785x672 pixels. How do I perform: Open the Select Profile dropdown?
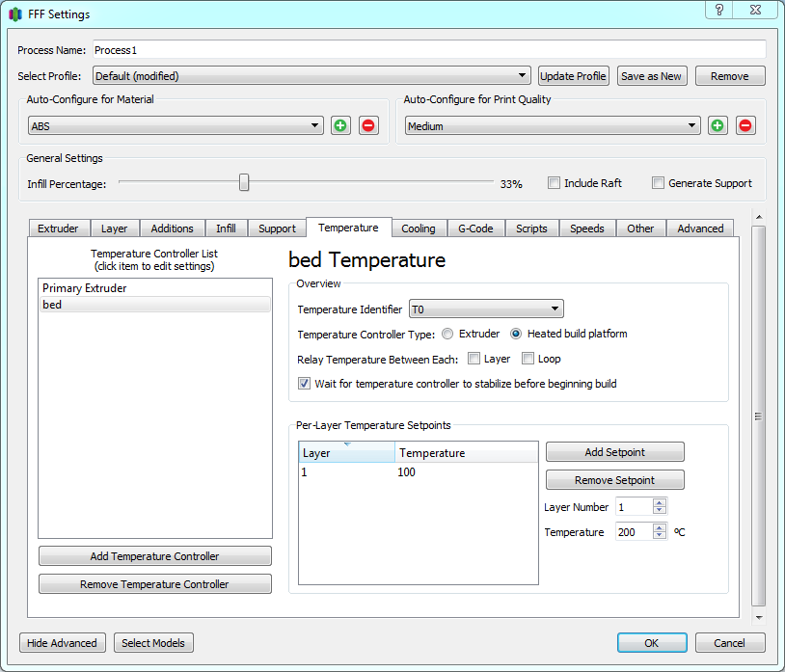pos(311,76)
